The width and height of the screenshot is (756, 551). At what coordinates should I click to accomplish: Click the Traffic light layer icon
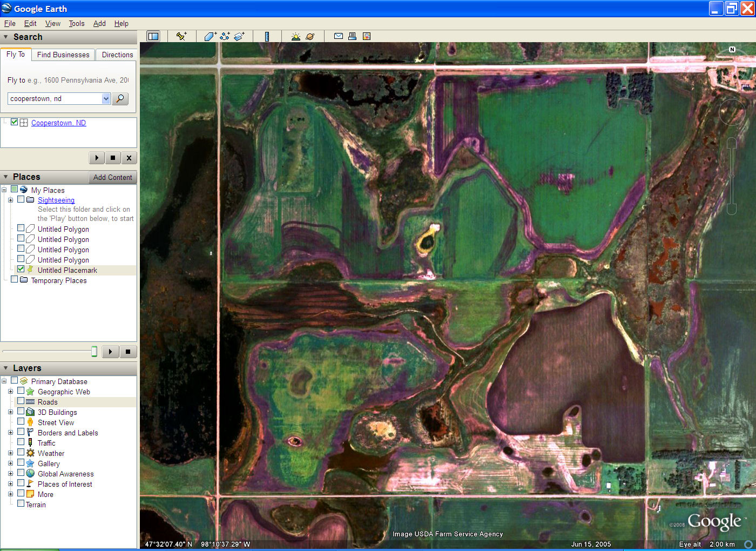click(30, 443)
